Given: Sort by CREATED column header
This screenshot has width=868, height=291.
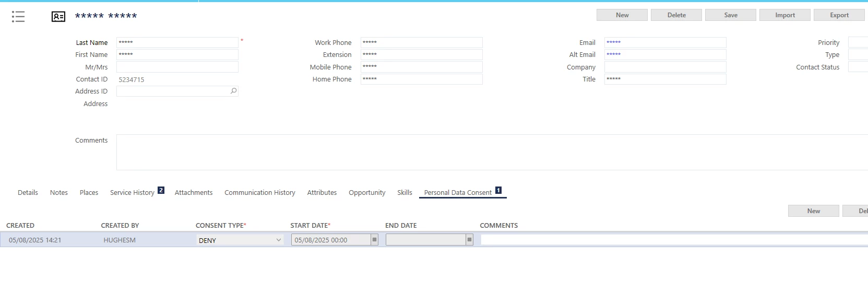Looking at the screenshot, I should (x=20, y=226).
